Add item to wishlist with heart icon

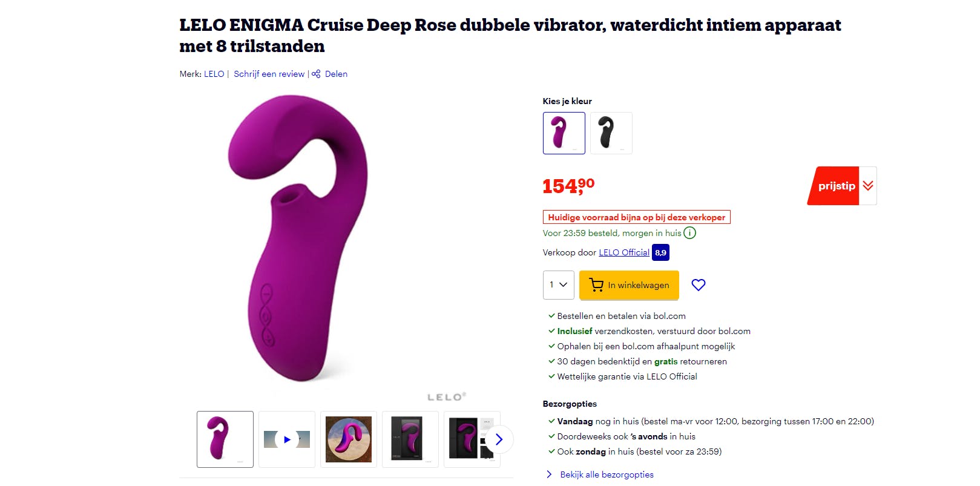click(698, 285)
